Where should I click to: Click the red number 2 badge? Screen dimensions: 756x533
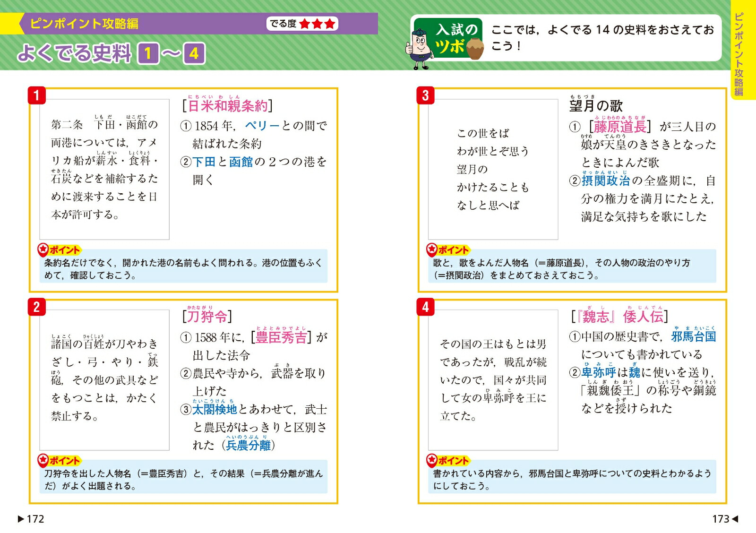pos(36,307)
